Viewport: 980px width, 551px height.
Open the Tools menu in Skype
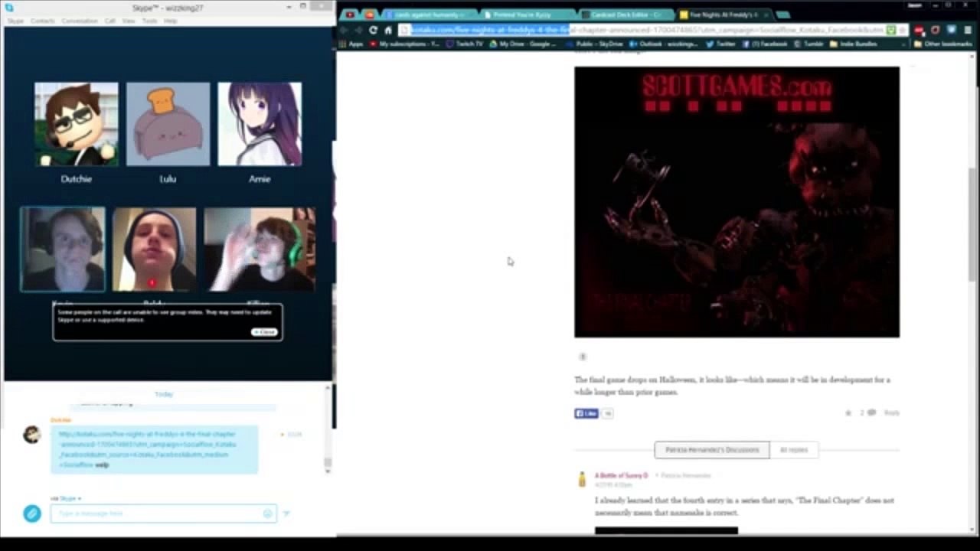coord(149,21)
